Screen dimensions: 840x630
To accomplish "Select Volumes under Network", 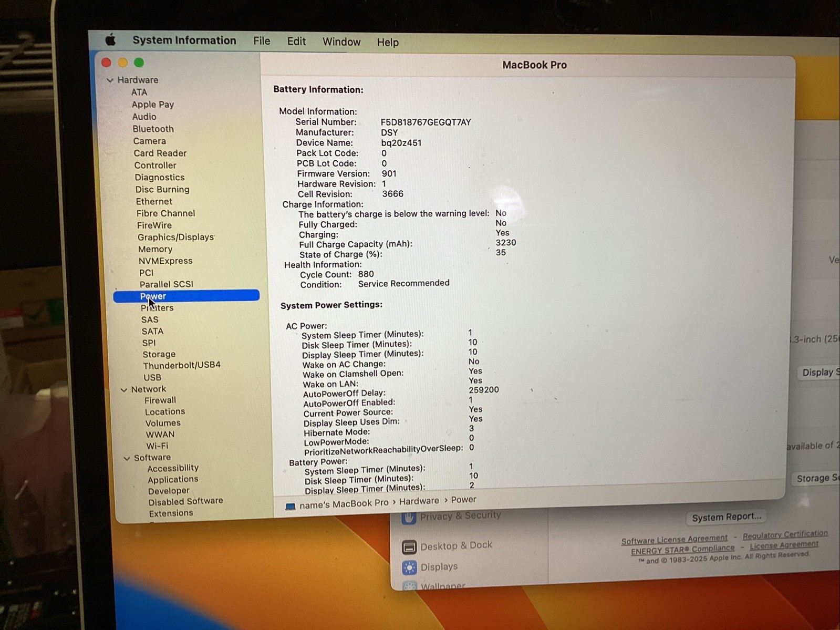I will (x=163, y=423).
